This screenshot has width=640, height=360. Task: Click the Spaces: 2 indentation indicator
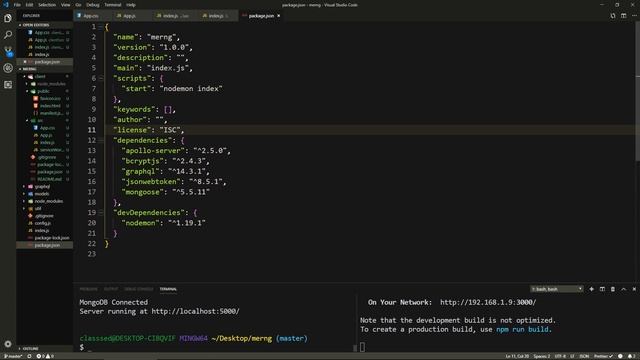(x=542, y=356)
